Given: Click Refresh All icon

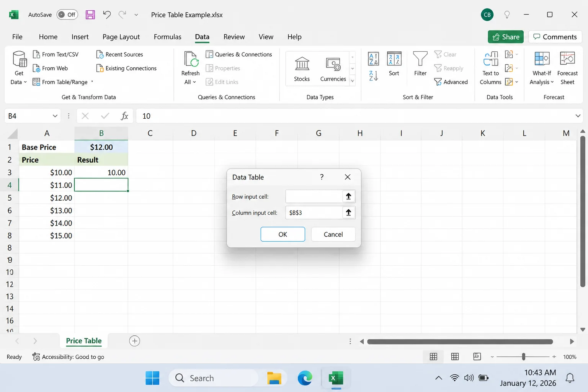Looking at the screenshot, I should [191, 59].
